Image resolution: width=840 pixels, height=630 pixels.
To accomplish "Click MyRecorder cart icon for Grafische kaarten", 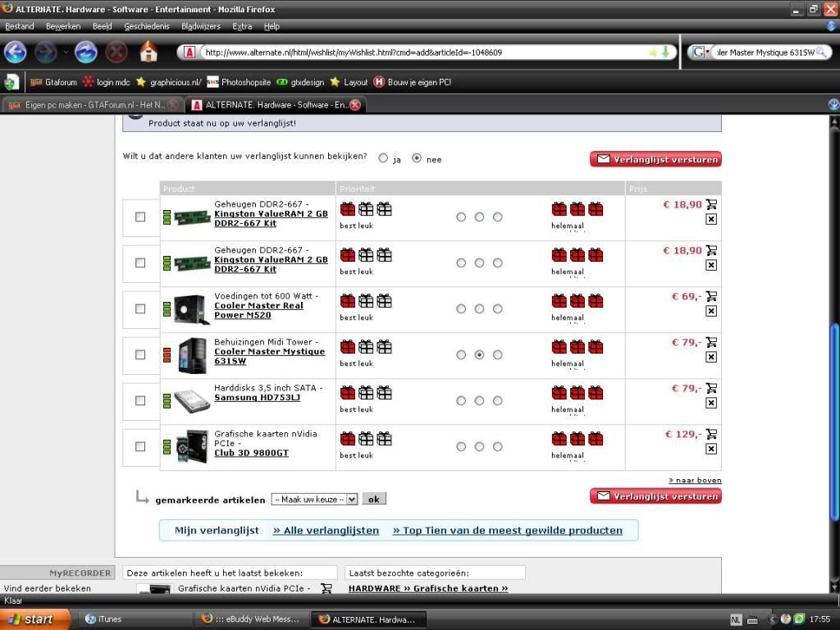I will 326,587.
